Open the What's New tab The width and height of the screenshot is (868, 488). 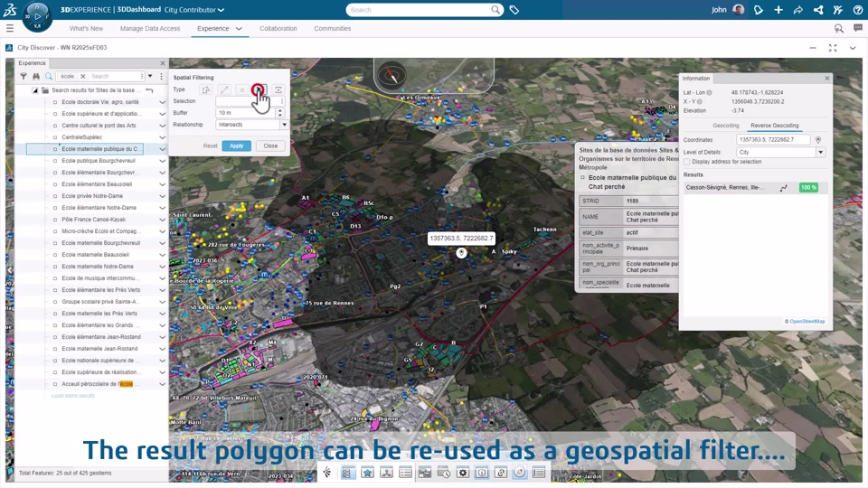(x=86, y=29)
